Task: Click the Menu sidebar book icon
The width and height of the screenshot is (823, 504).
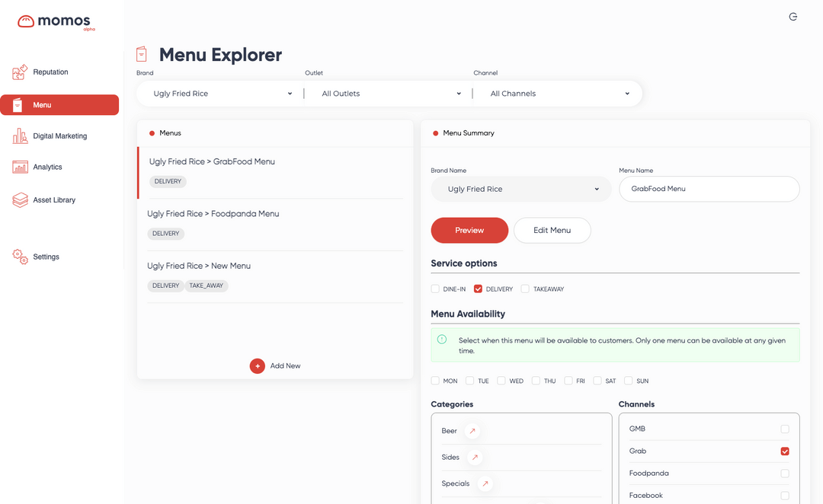Action: click(x=18, y=105)
